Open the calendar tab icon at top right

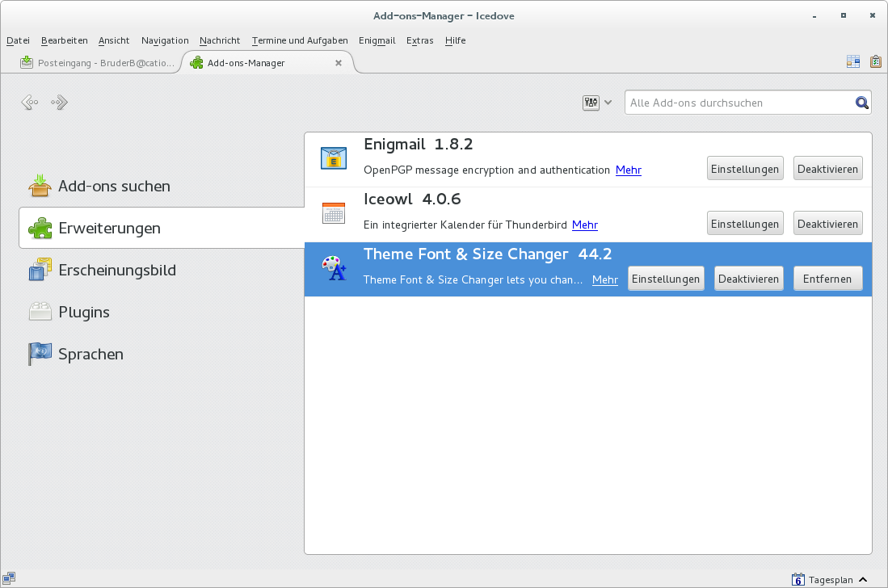pyautogui.click(x=853, y=61)
